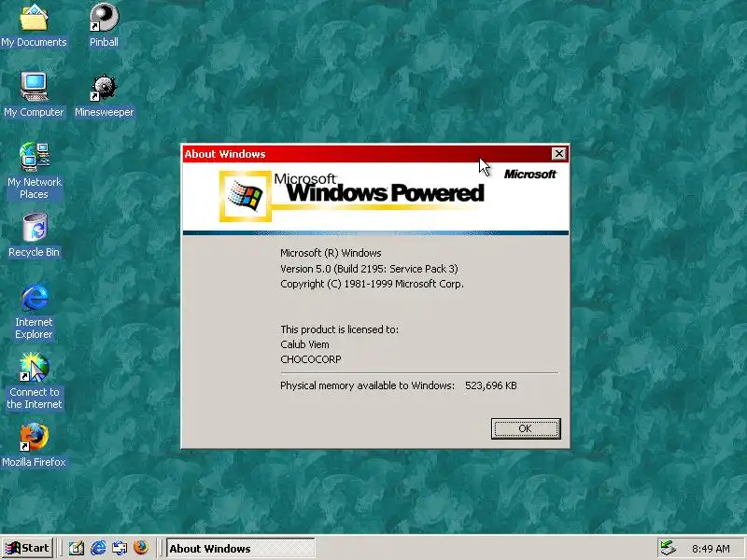Launch Outlook Express from quick launch bar
Image resolution: width=747 pixels, height=560 pixels.
(x=120, y=548)
